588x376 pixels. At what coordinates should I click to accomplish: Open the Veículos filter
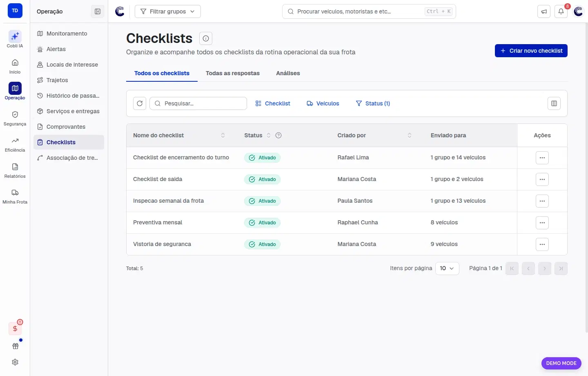point(323,103)
